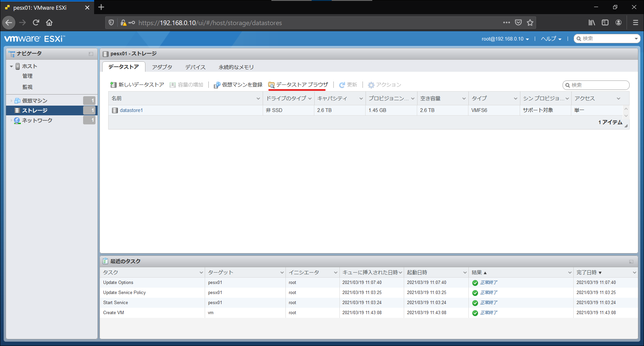Open the ヘルプ dropdown menu
644x346 pixels.
coord(551,39)
